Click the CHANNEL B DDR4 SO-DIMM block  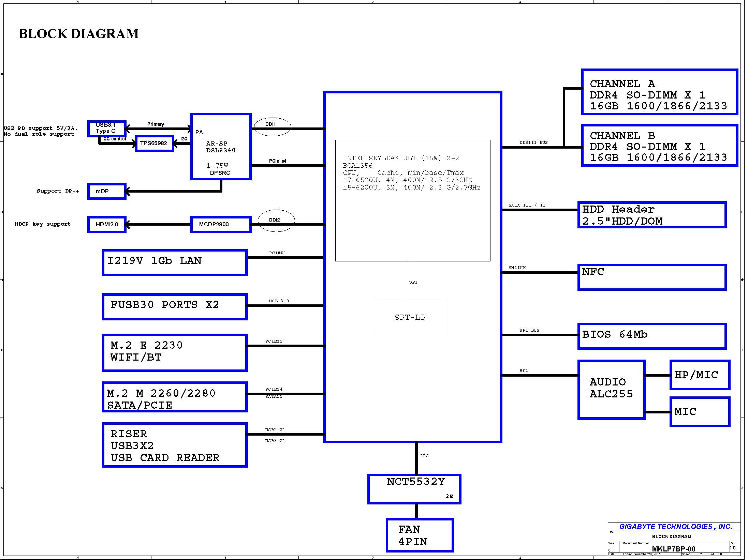click(659, 146)
